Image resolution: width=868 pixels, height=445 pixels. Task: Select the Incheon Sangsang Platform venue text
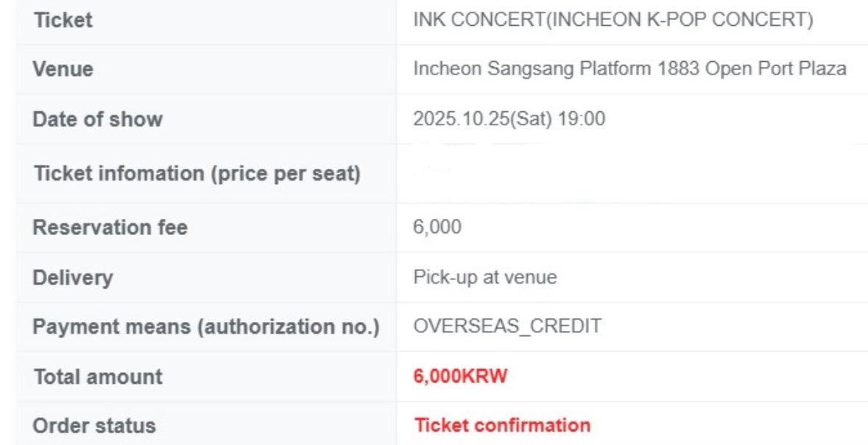point(630,69)
